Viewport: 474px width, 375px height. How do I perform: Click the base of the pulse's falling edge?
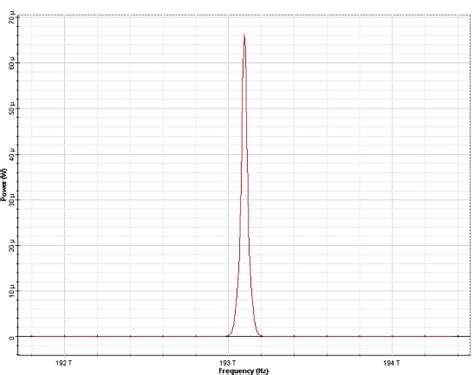click(x=260, y=336)
